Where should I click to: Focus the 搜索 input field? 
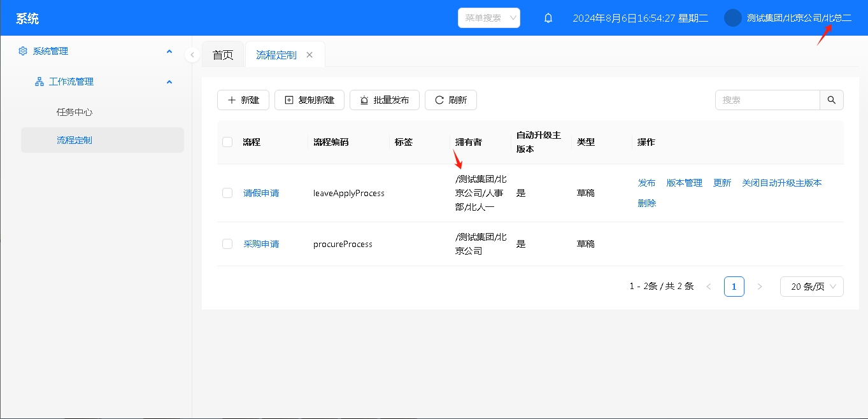pyautogui.click(x=767, y=100)
